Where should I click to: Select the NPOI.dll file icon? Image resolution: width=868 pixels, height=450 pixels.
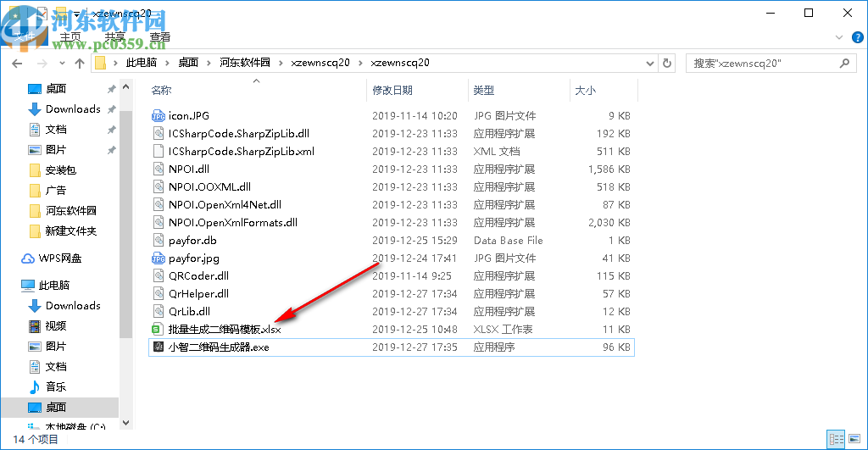(159, 169)
